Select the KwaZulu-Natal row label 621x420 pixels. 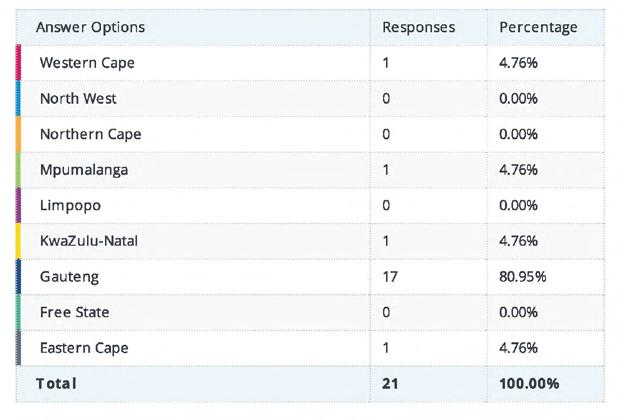coord(92,241)
